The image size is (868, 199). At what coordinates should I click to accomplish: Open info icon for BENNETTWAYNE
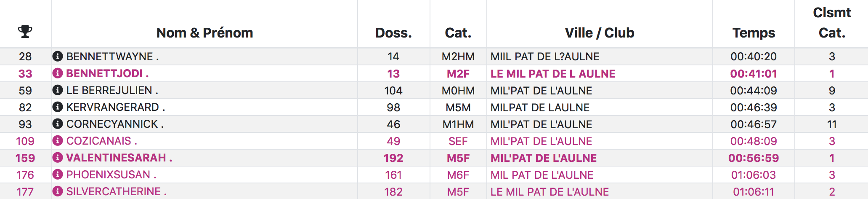[58, 56]
